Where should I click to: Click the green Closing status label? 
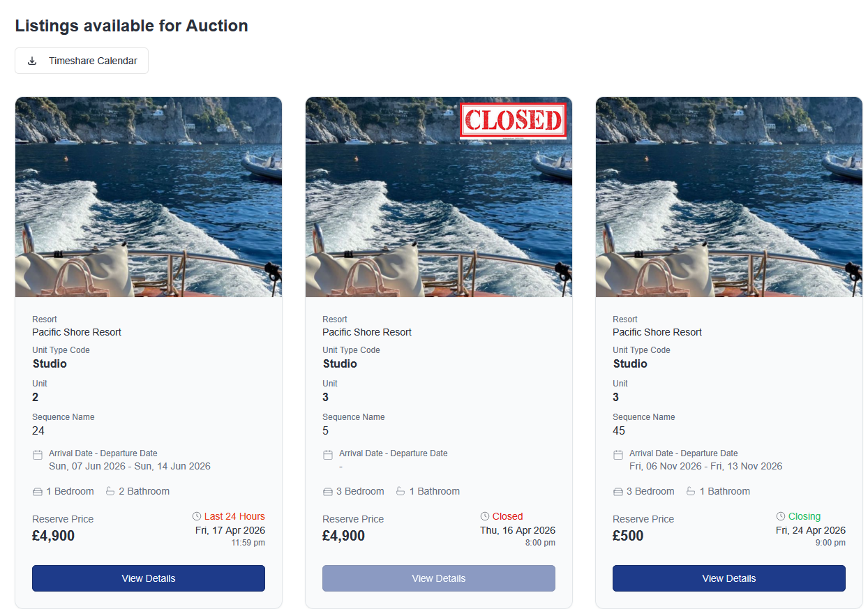(x=805, y=516)
